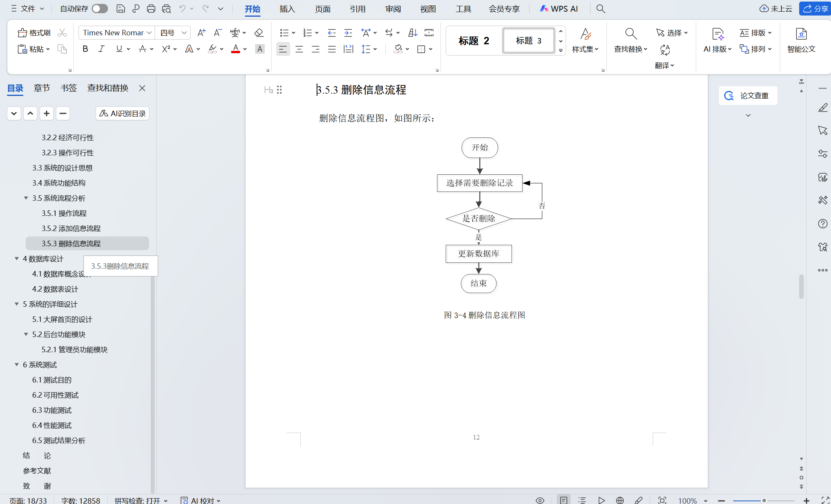Click the decrease font size icon
This screenshot has height=504, width=831.
click(218, 33)
